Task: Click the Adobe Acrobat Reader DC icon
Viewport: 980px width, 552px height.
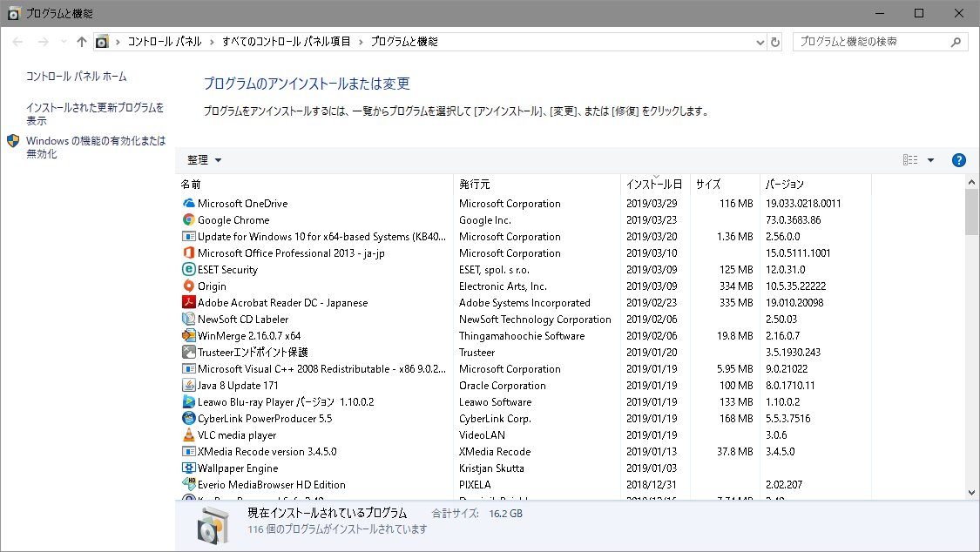Action: coord(189,302)
